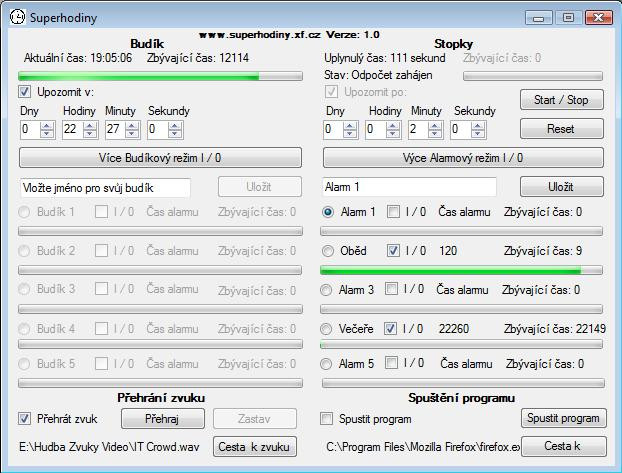The width and height of the screenshot is (622, 473).
Task: Select the Večeře radio button
Action: pyautogui.click(x=326, y=329)
